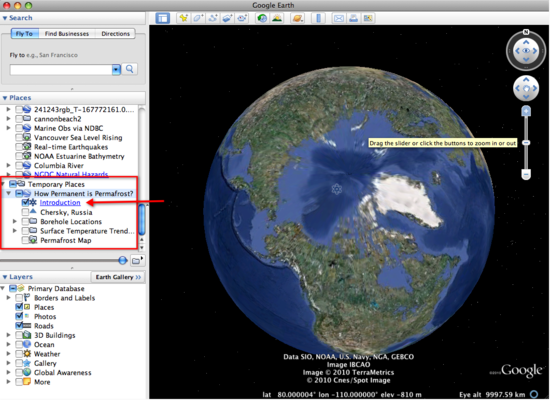Viewport: 550px width, 400px height.
Task: Open the Fly To history dropdown
Action: 116,69
